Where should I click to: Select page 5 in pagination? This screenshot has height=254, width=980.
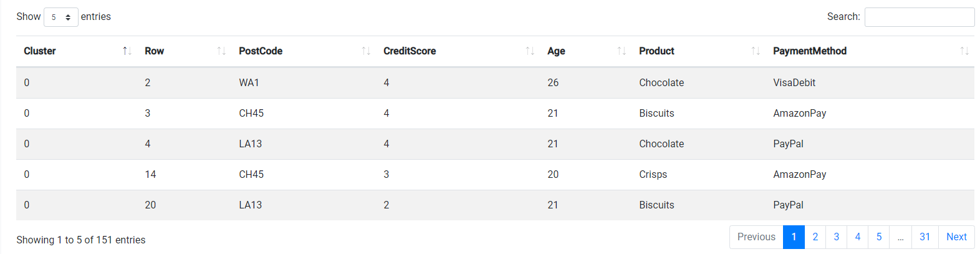pos(878,237)
